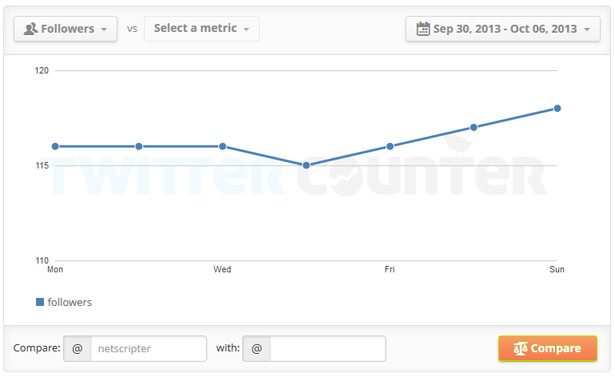Select the Friday data point on chart
The width and height of the screenshot is (615, 377).
tap(389, 146)
